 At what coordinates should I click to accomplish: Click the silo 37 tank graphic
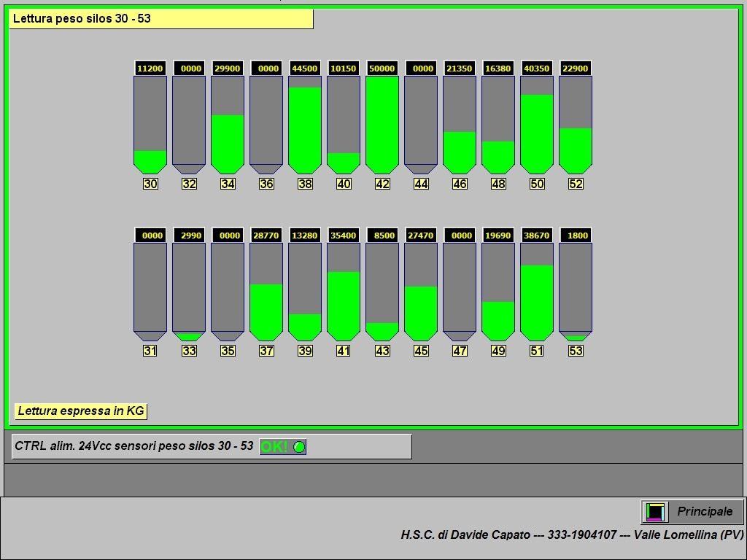click(266, 292)
